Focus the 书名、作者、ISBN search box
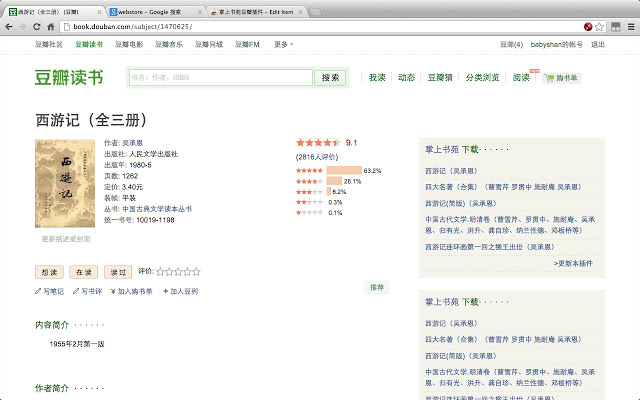The image size is (640, 400). pos(221,78)
